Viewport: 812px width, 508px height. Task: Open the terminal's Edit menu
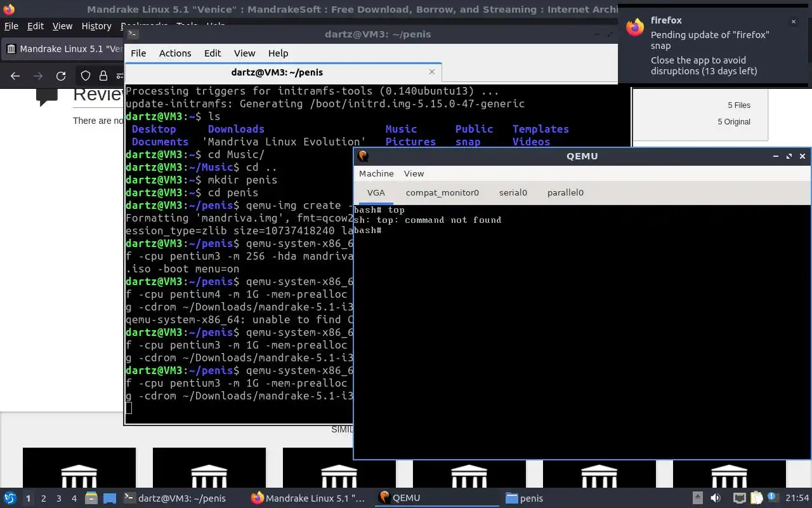[x=213, y=53]
